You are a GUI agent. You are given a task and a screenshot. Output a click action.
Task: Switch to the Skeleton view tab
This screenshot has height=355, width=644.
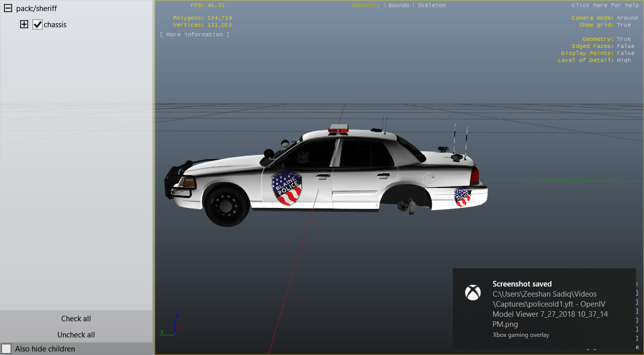pos(431,5)
